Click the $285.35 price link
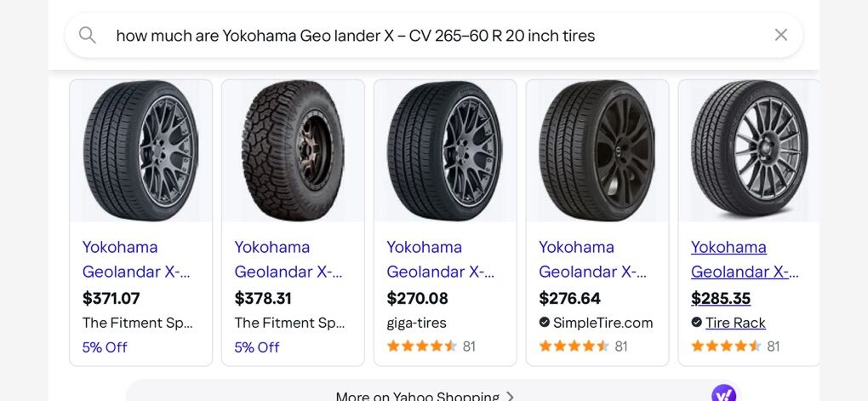This screenshot has height=401, width=868. pos(721,298)
